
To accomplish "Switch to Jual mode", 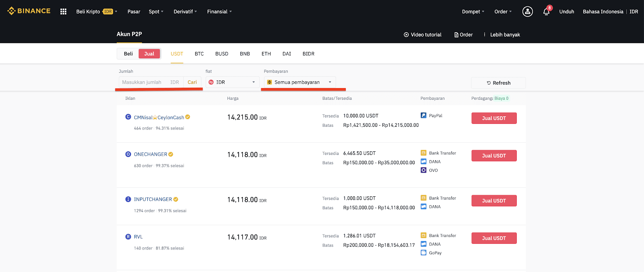I will click(149, 54).
